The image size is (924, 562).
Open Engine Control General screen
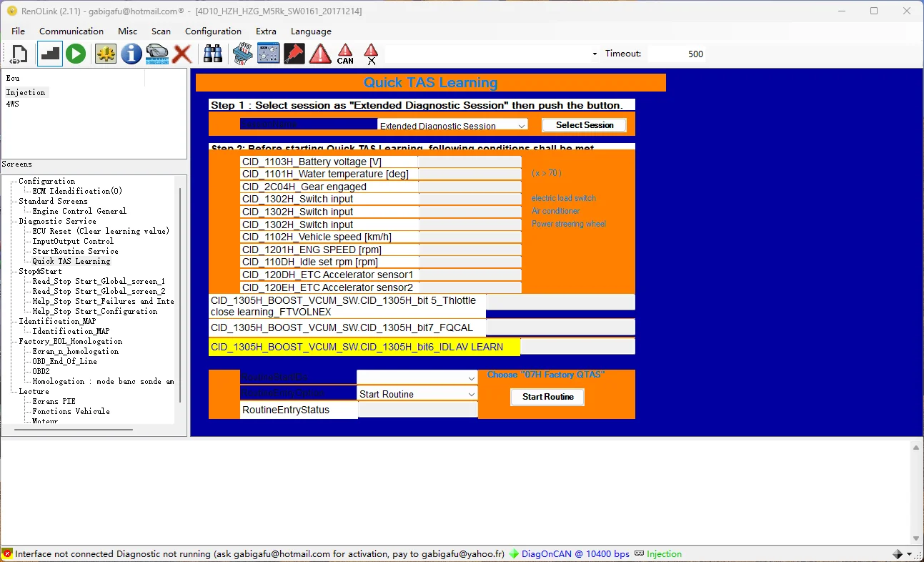coord(79,211)
